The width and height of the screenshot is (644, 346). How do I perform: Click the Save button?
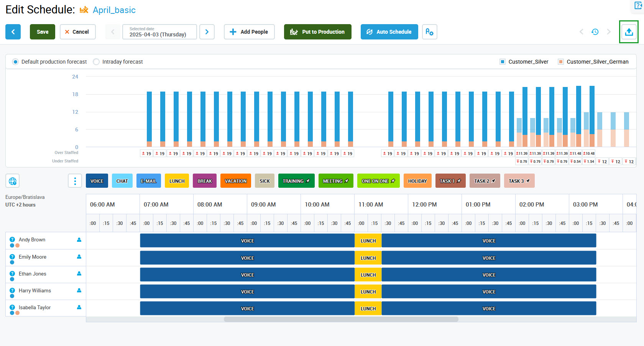point(43,32)
